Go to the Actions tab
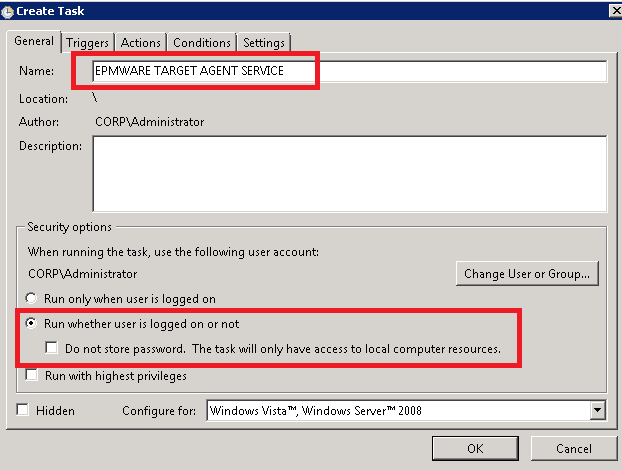The width and height of the screenshot is (622, 470). [x=140, y=42]
